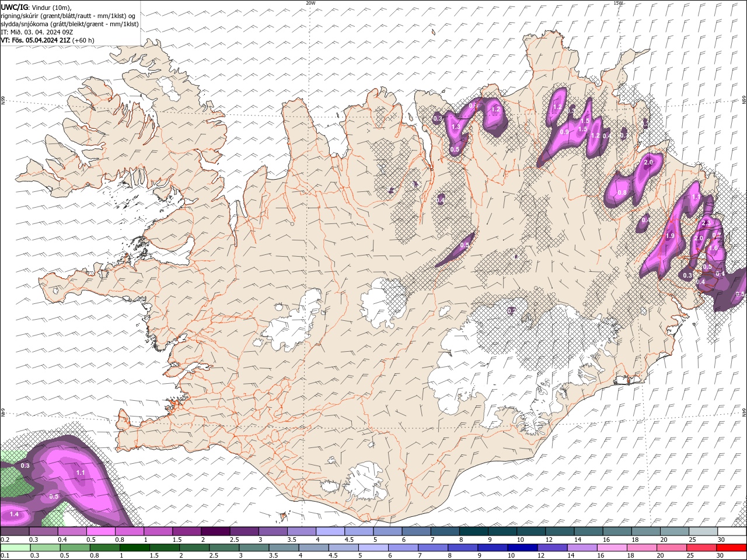This screenshot has height=560, width=747.
Task: Click the '1.3' snowfall value label
Action: 456,127
